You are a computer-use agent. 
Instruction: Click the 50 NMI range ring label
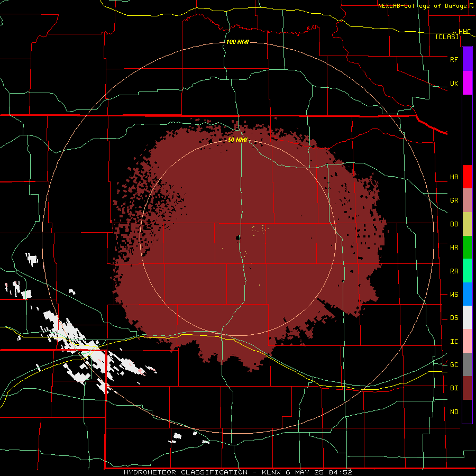(237, 140)
